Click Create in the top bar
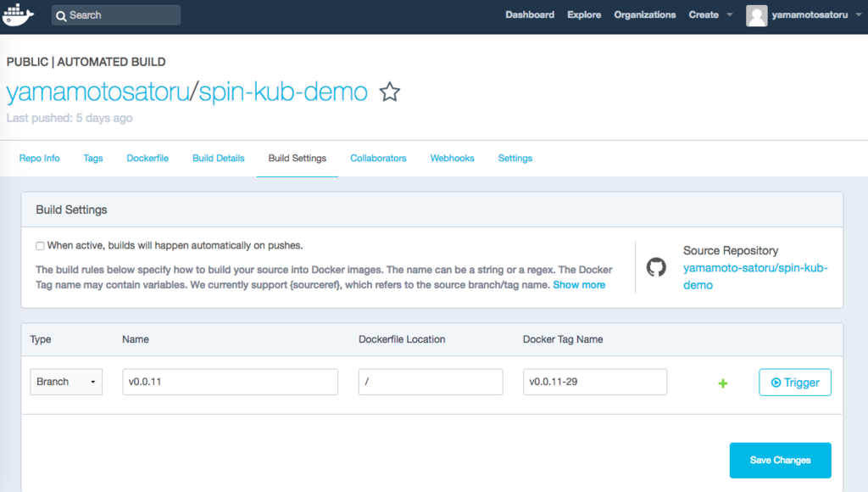The height and width of the screenshot is (492, 868). (704, 15)
